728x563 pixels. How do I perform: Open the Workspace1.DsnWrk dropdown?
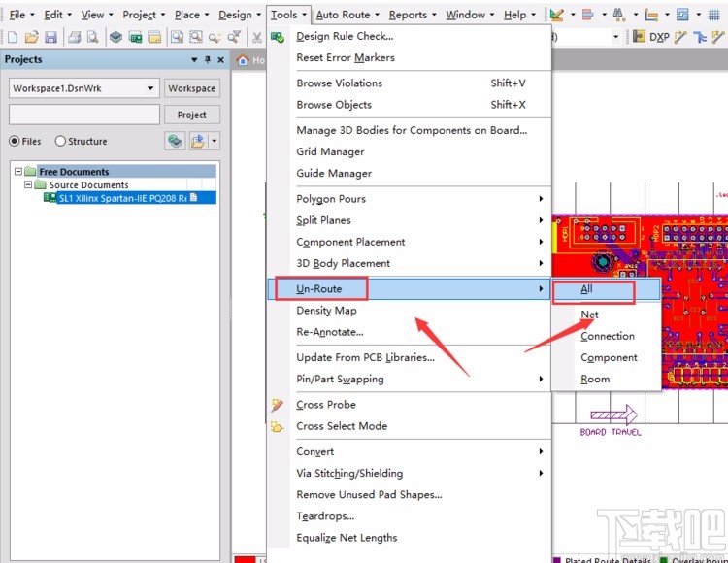click(150, 88)
